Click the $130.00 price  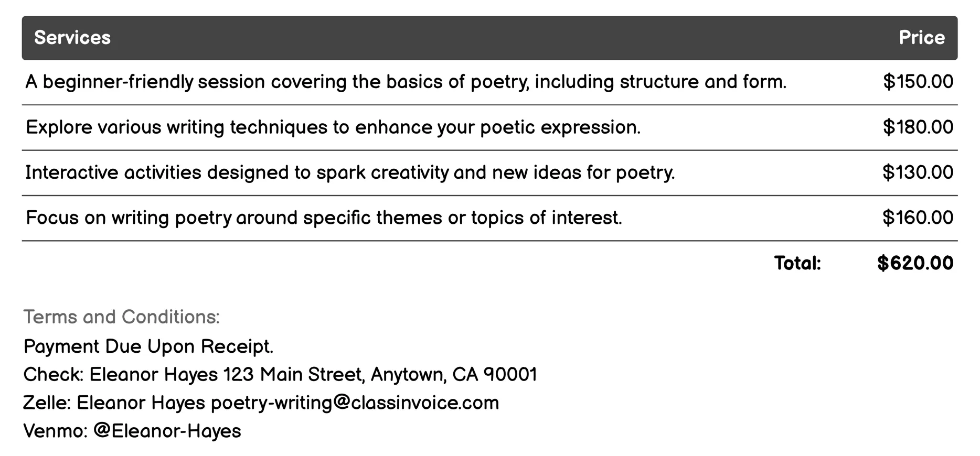coord(918,172)
